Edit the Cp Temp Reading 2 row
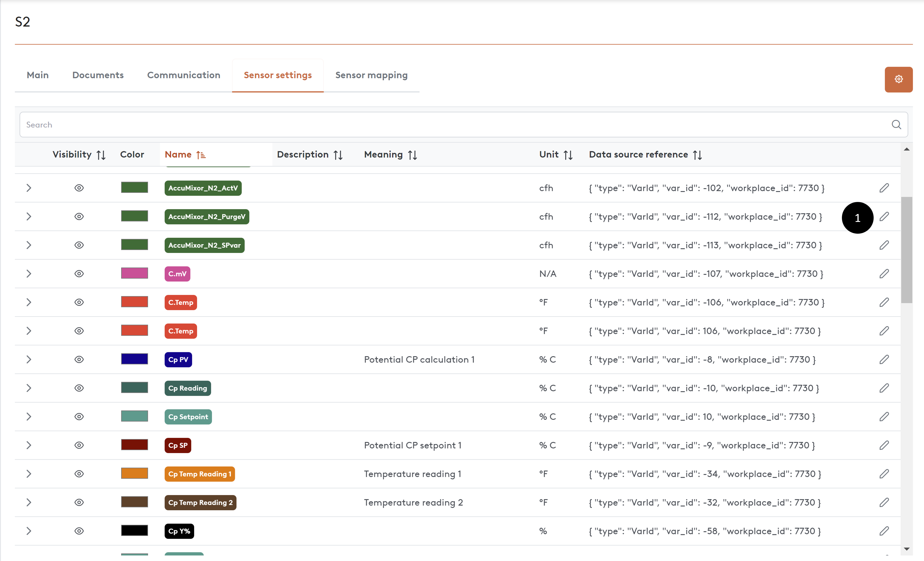Image resolution: width=924 pixels, height=561 pixels. coord(884,503)
